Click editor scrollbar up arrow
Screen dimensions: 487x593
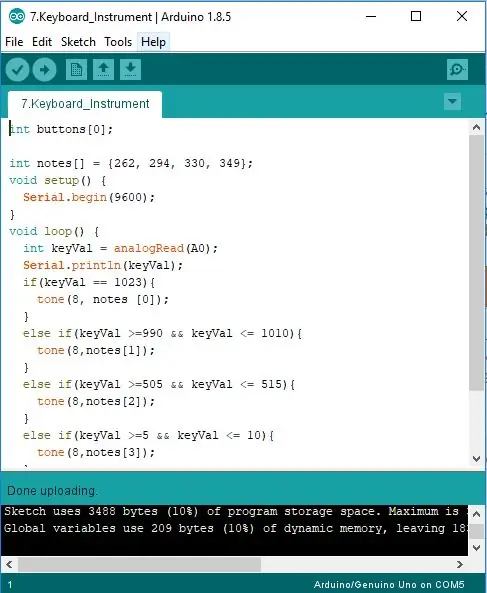(476, 127)
